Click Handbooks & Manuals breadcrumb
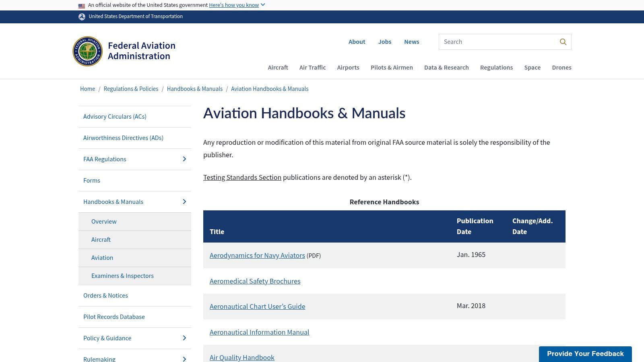 pos(195,89)
